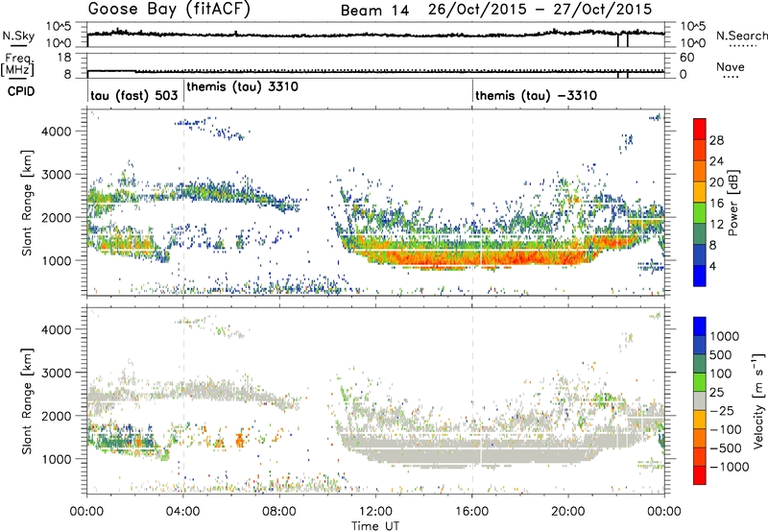768x532 pixels.
Task: Click the -25 label on Velocity color bar
Action: [x=722, y=410]
